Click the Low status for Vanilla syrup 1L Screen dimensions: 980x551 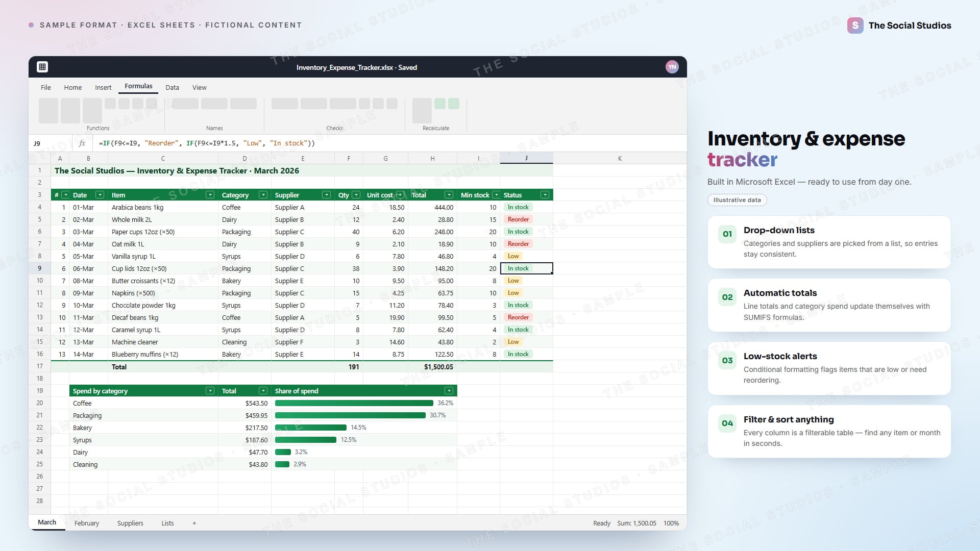513,256
